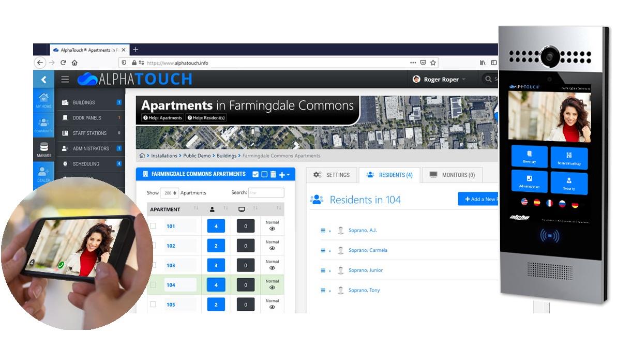
Task: Click the address bar padlock icon
Action: tap(134, 63)
